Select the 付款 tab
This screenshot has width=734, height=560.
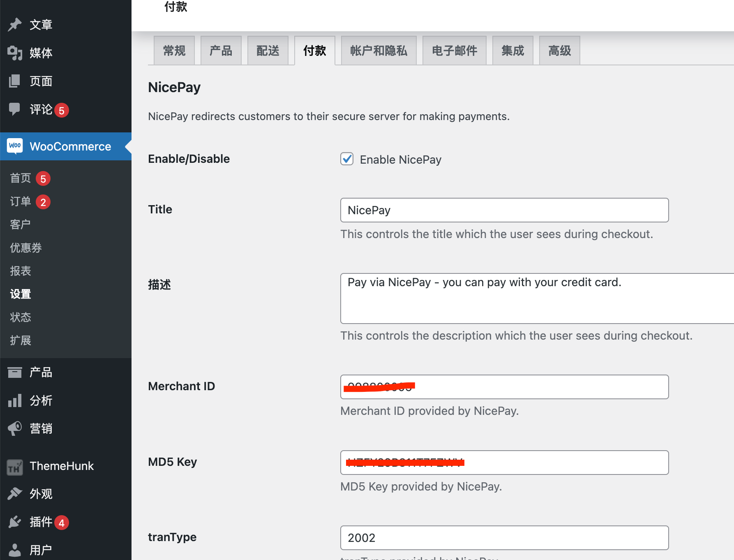click(315, 51)
